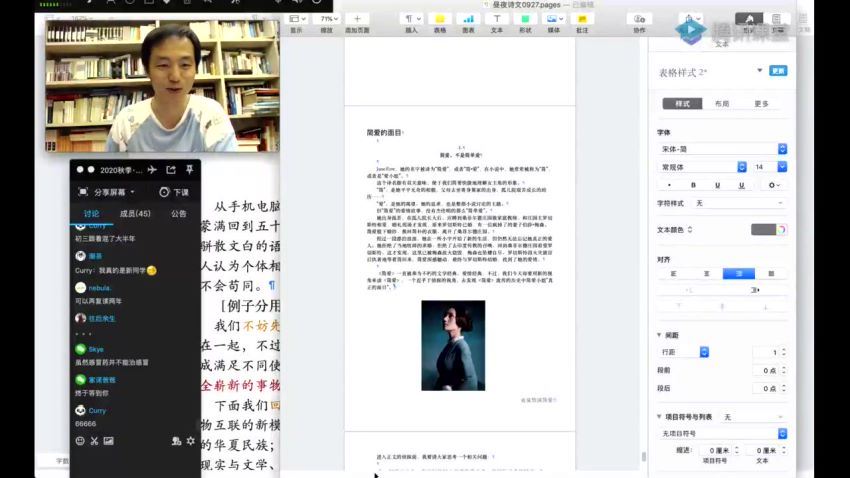The height and width of the screenshot is (478, 850).
Task: Click the 简爱的面目 heading in document
Action: click(x=385, y=133)
